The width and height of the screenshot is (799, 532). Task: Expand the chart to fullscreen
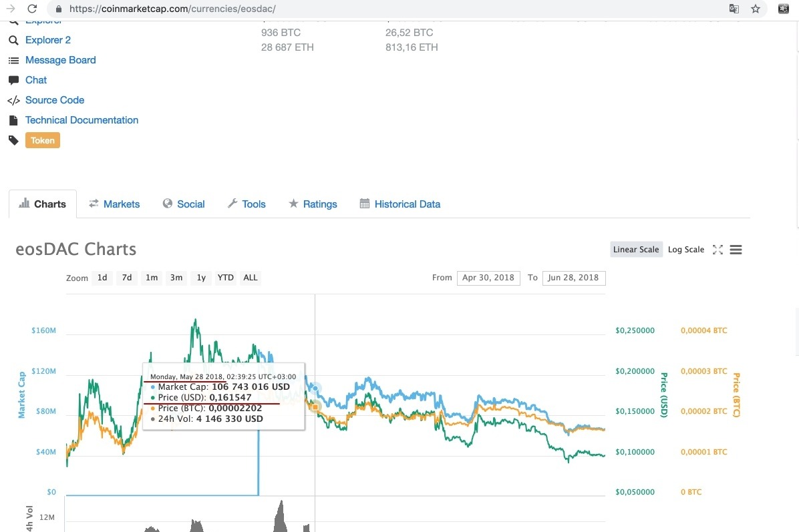[717, 250]
